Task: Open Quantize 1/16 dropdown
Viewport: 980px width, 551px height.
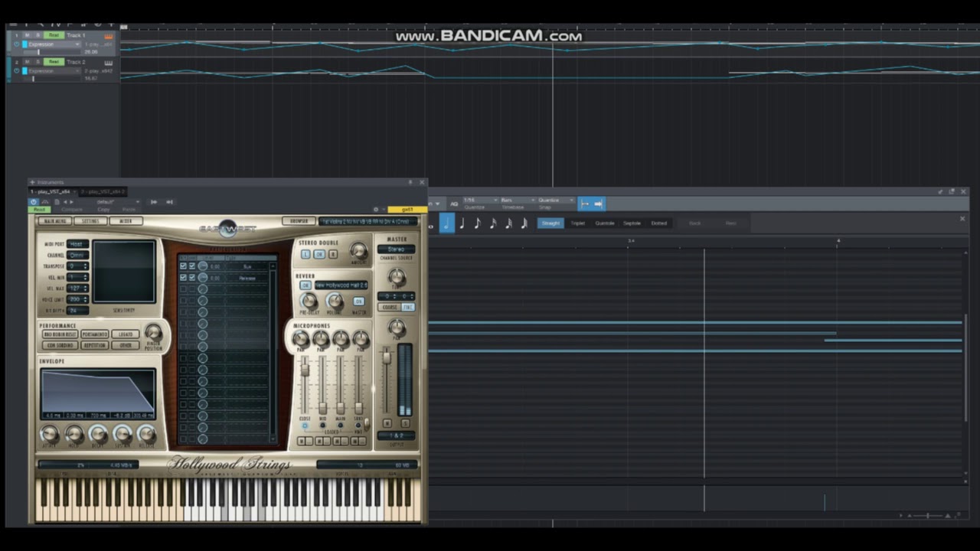Action: 480,201
